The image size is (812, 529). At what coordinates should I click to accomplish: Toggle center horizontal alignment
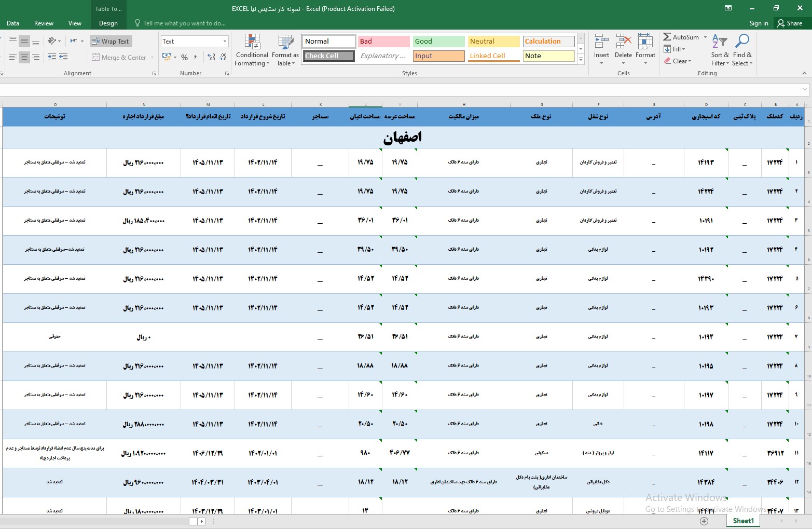[x=24, y=57]
